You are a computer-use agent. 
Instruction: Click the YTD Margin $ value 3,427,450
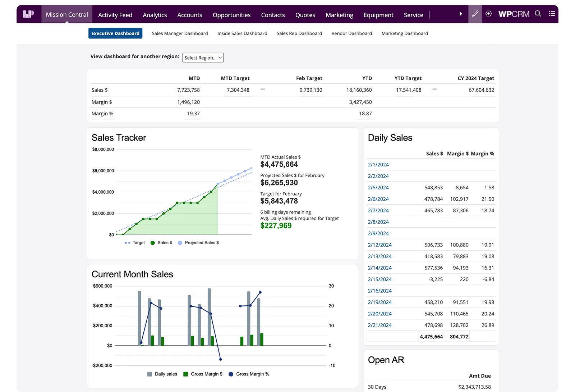click(x=360, y=102)
